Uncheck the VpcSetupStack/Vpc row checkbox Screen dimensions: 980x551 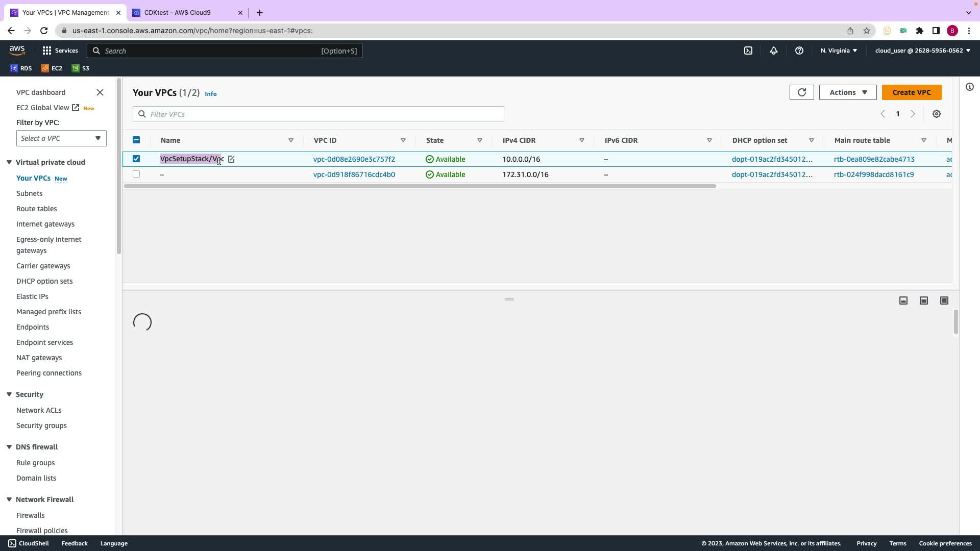136,159
